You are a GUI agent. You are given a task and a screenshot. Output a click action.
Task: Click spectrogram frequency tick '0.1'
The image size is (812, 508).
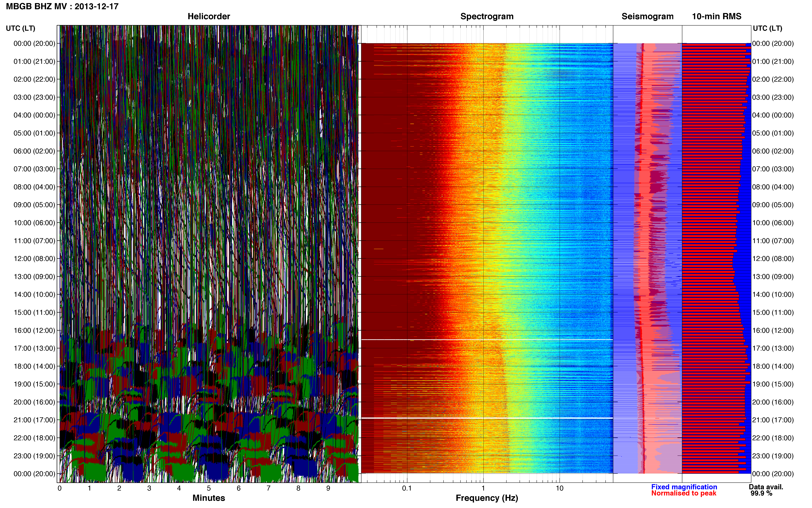click(x=407, y=488)
